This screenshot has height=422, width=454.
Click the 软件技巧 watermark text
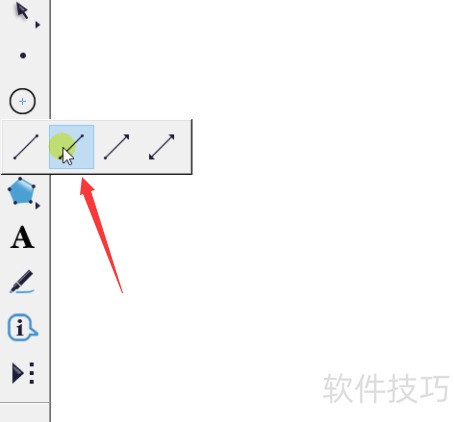tap(386, 388)
